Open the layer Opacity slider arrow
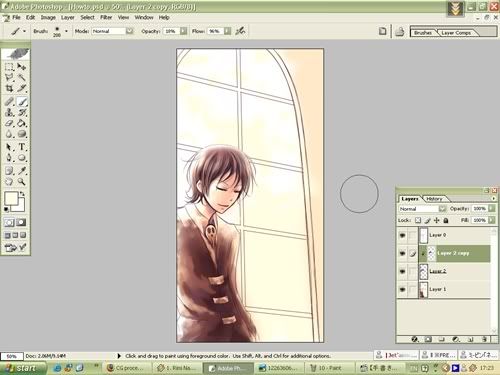 [x=492, y=208]
